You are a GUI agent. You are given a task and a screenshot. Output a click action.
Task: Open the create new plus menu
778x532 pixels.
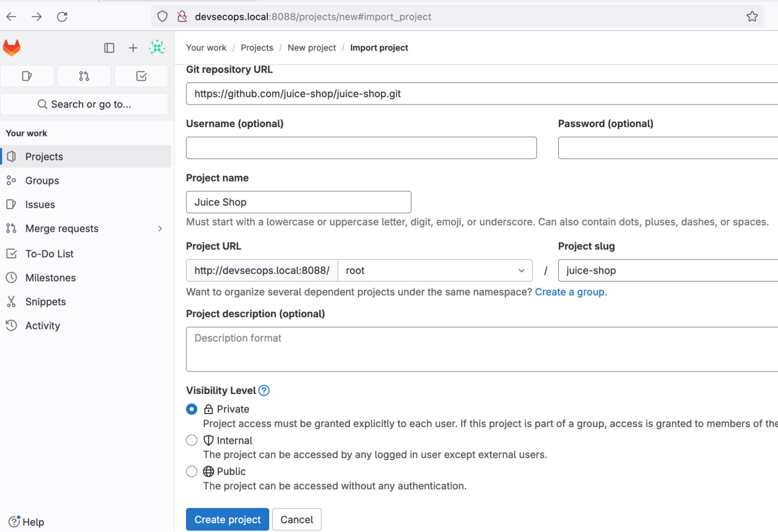tap(133, 48)
